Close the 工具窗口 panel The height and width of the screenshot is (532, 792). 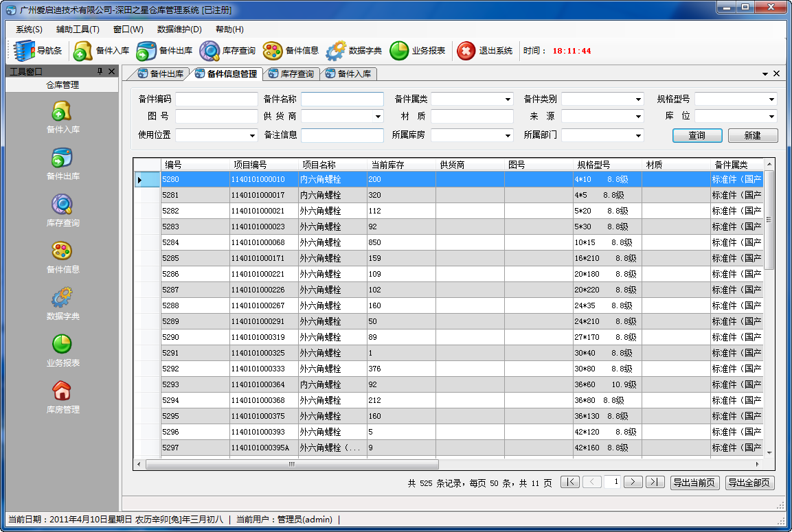click(x=112, y=71)
